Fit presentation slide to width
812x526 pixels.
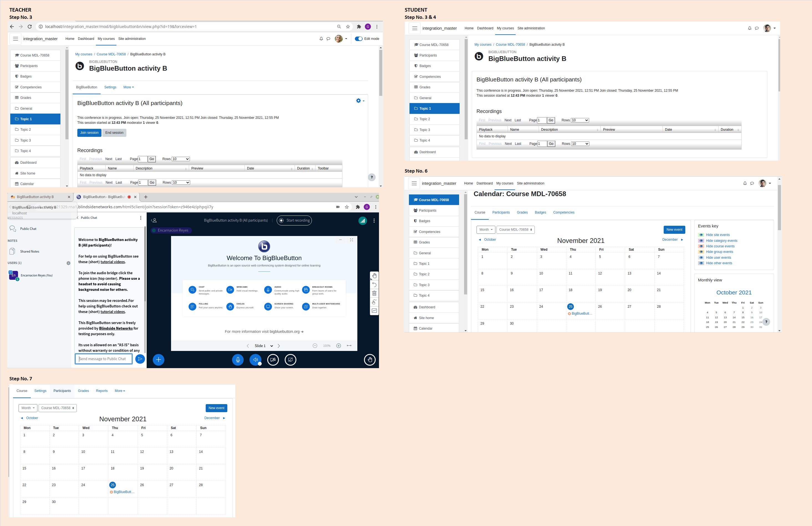(x=349, y=346)
